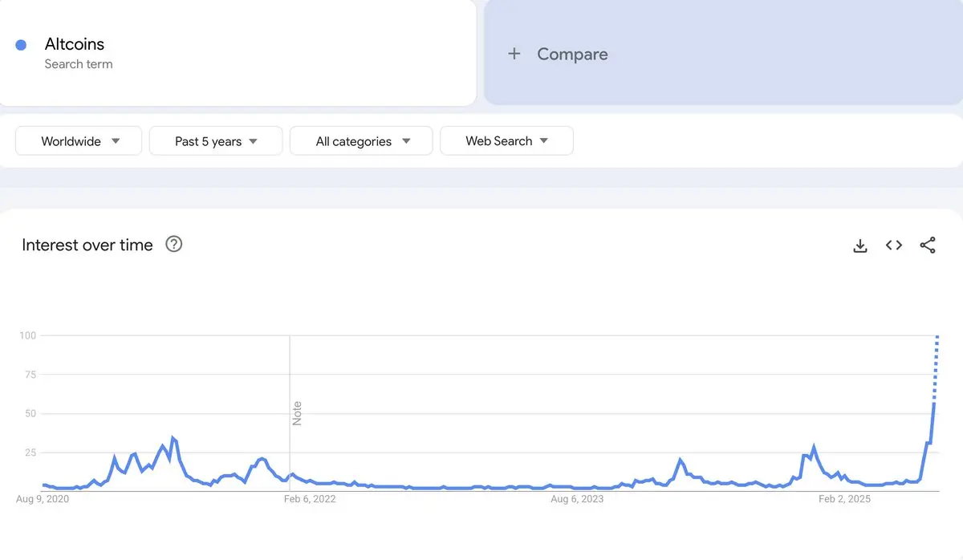The image size is (963, 560).
Task: Click the Interest over time heading
Action: click(87, 245)
